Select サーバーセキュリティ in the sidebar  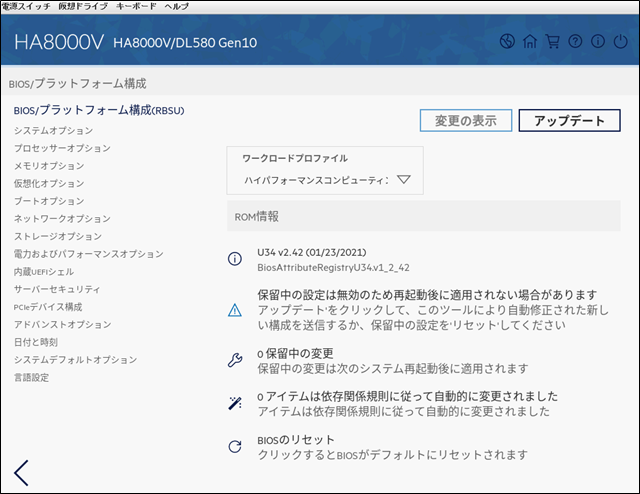tap(56, 289)
